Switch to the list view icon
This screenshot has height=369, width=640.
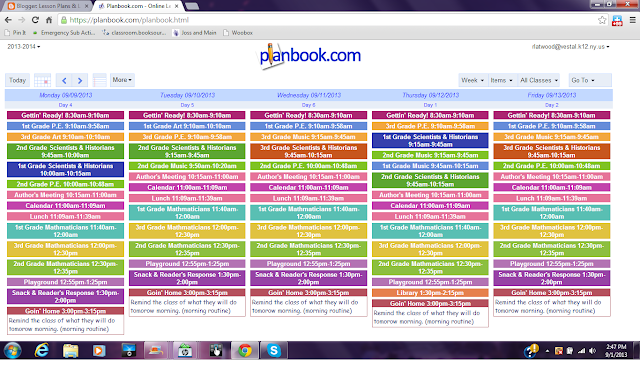[x=100, y=80]
